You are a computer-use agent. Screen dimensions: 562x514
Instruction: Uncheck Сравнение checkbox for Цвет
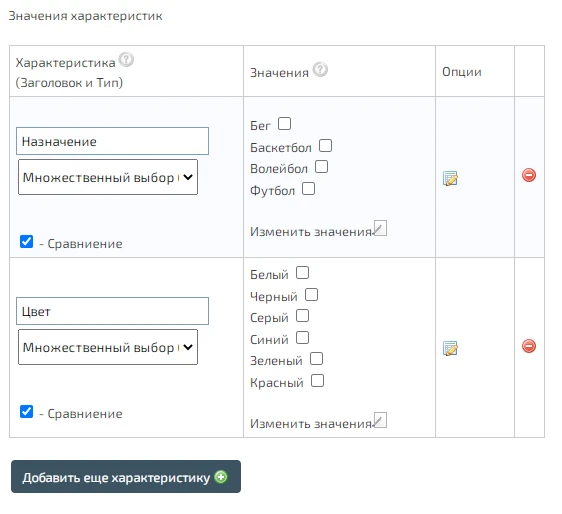[x=27, y=411]
